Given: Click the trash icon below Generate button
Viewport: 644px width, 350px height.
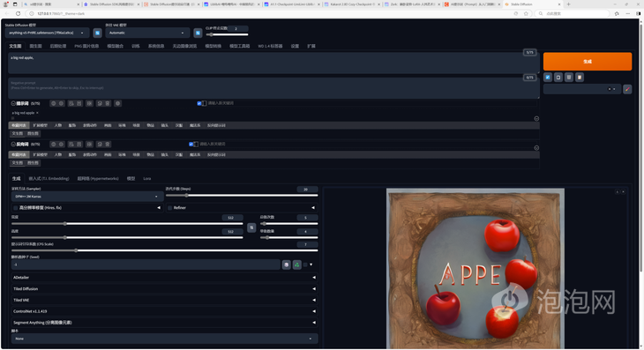Looking at the screenshot, I should [569, 77].
